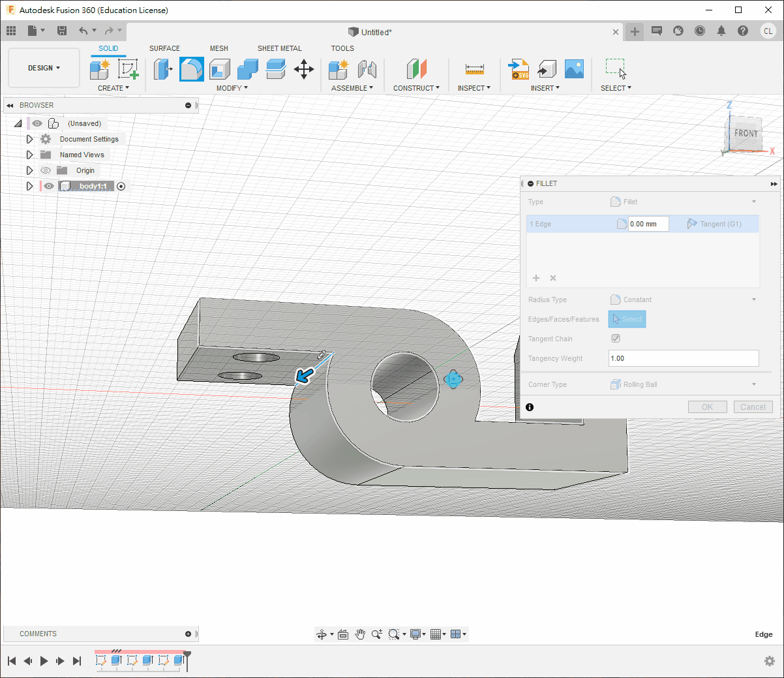Click the Fillet tool in Modify toolbar

(x=191, y=69)
